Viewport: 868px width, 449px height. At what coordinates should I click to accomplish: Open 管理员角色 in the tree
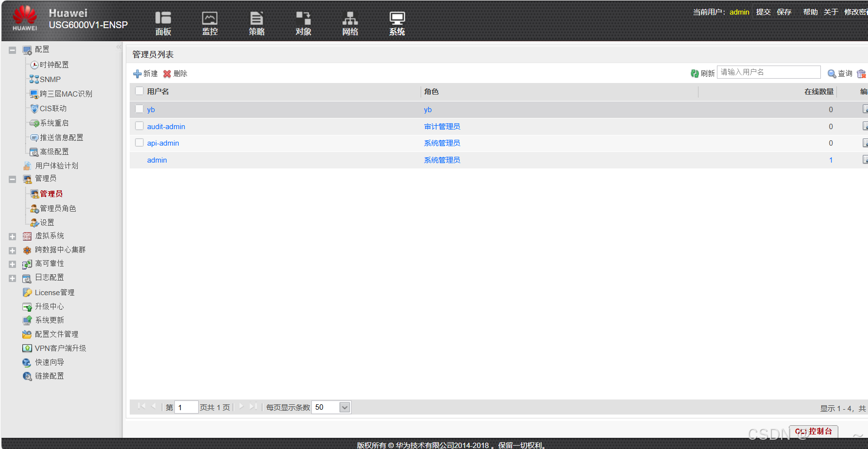click(x=58, y=208)
